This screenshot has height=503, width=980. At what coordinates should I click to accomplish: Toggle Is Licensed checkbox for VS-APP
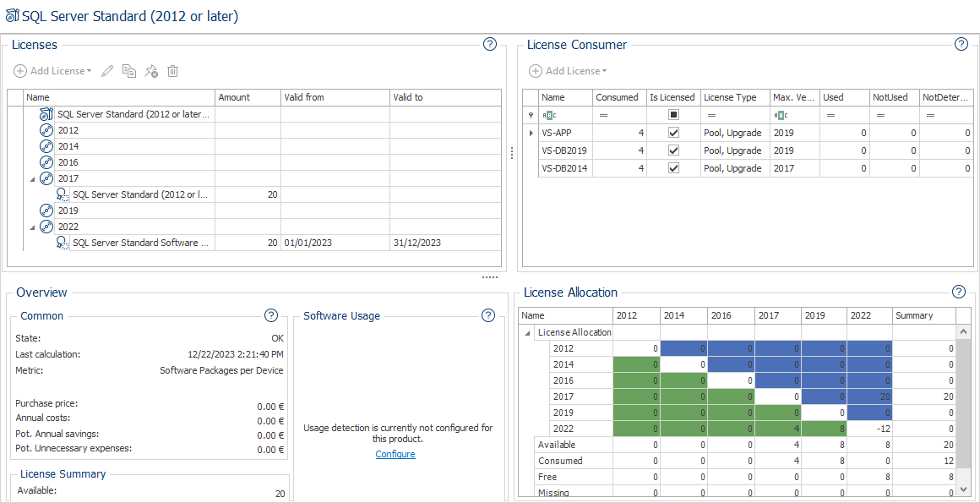coord(673,133)
